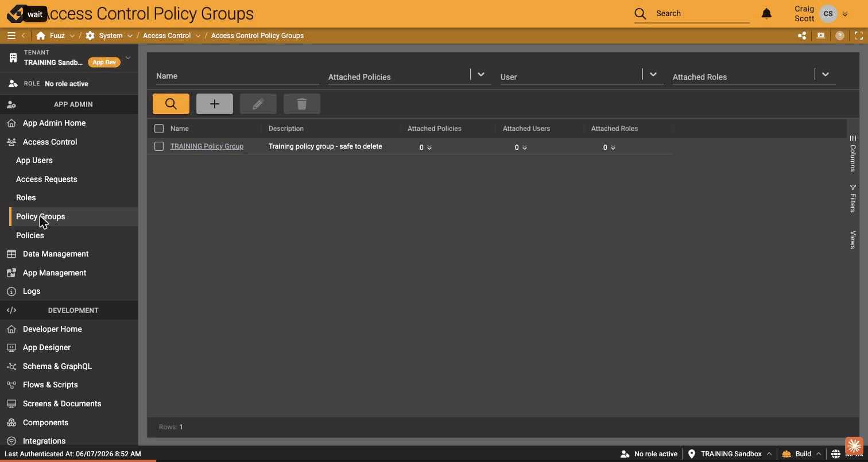868x462 pixels.
Task: Open the help question mark icon
Action: (x=840, y=36)
